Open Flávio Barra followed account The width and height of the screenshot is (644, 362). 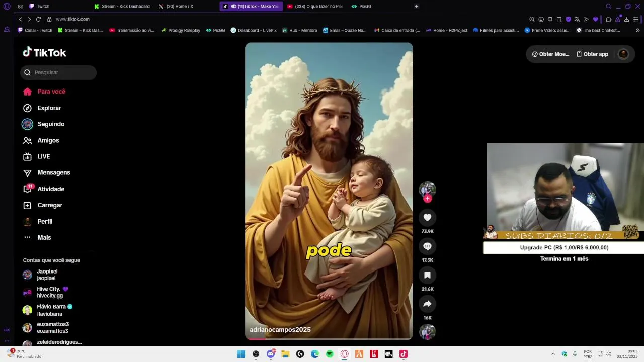click(x=48, y=310)
